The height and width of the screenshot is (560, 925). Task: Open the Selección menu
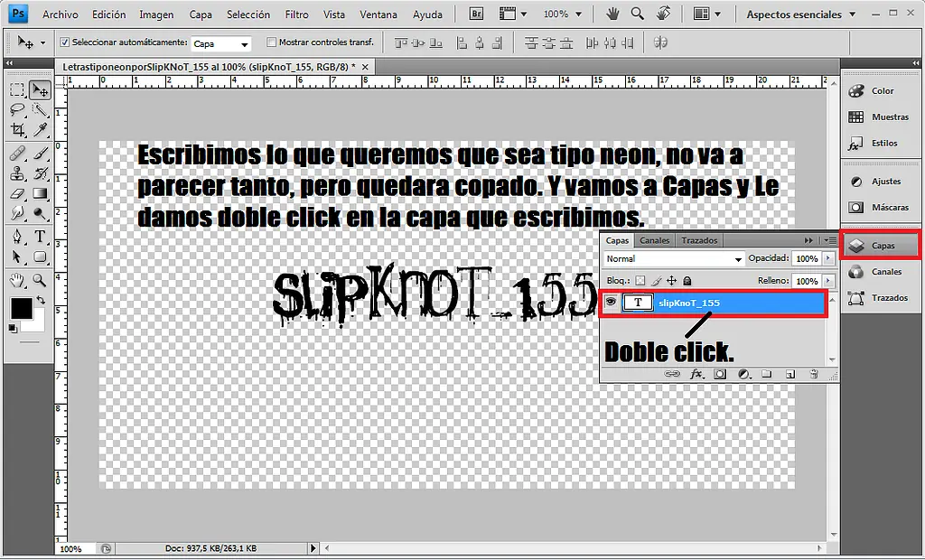(248, 14)
